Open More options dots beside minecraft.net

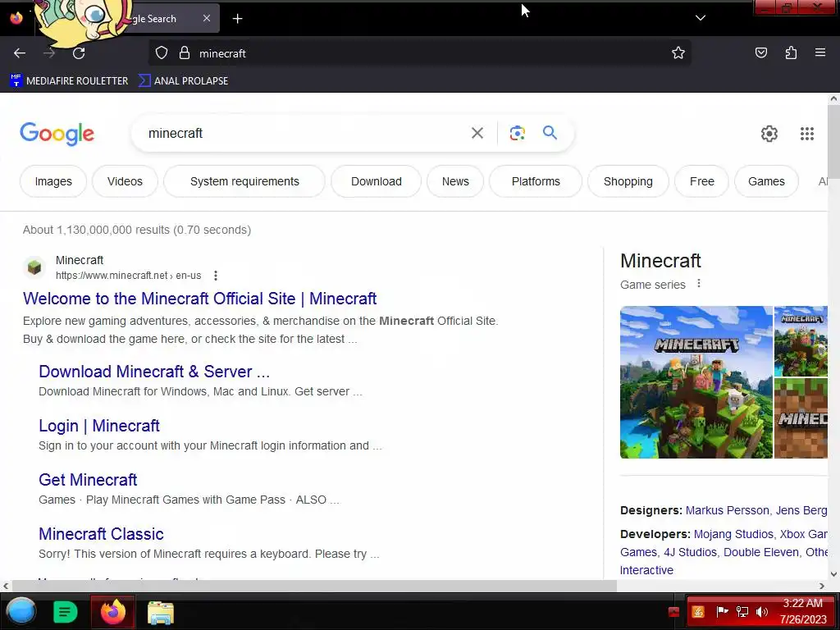(x=216, y=276)
